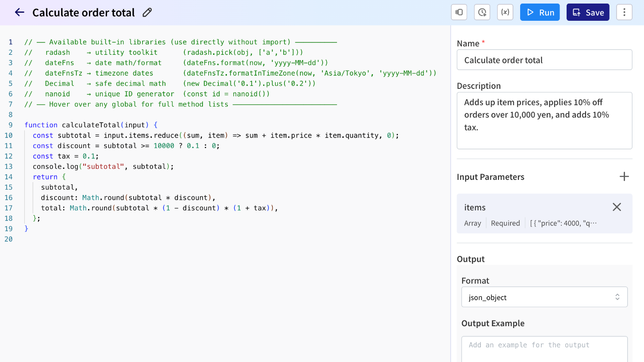This screenshot has width=644, height=362.
Task: Open the three-dot more options menu
Action: tap(624, 12)
